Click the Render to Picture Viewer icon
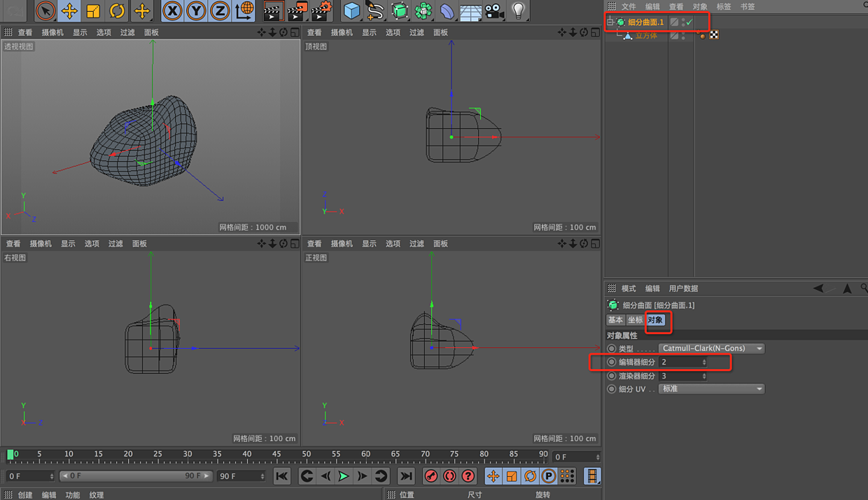Image resolution: width=868 pixels, height=500 pixels. tap(296, 11)
